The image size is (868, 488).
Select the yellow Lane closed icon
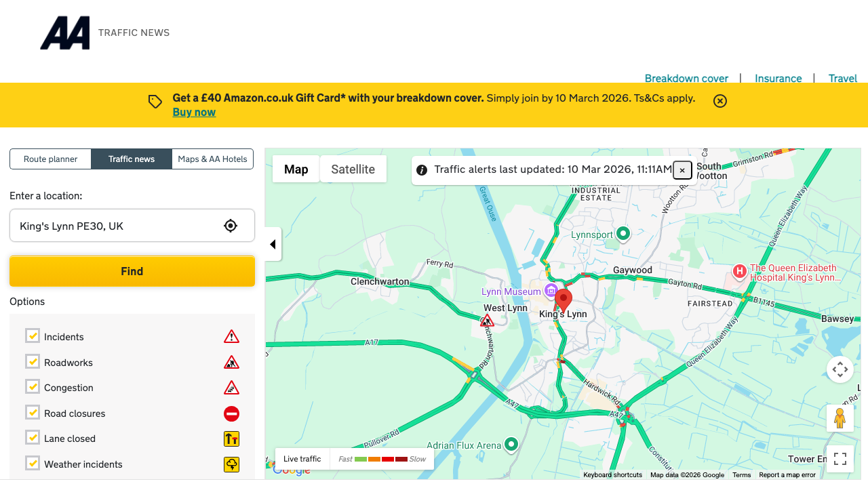point(231,439)
